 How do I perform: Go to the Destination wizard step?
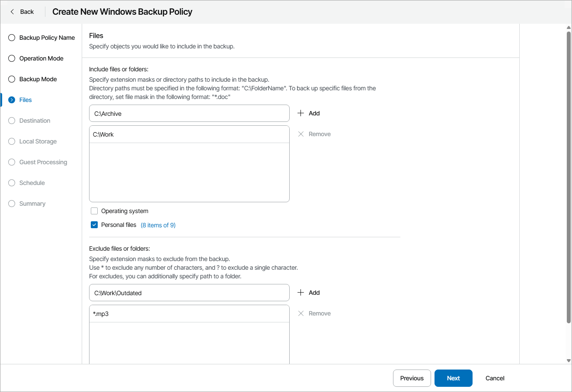click(35, 121)
